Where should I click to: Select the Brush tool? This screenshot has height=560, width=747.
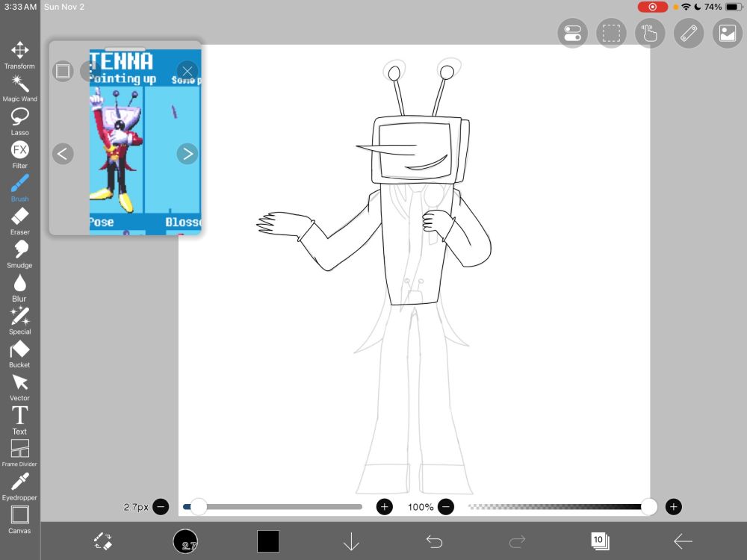click(19, 189)
